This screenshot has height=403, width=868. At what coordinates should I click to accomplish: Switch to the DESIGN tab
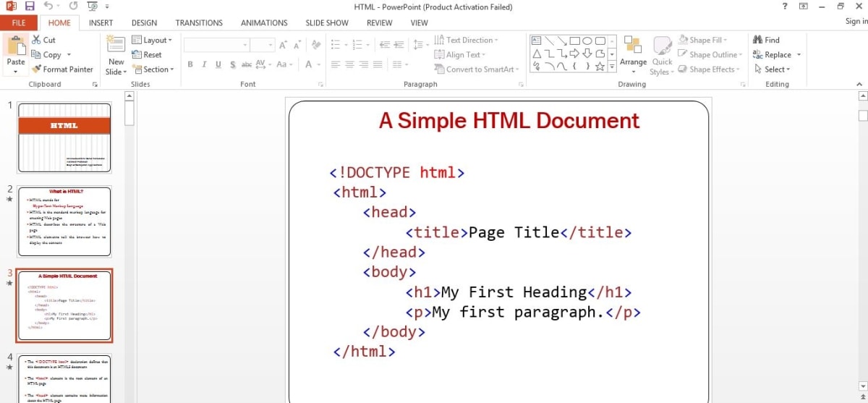pyautogui.click(x=144, y=22)
